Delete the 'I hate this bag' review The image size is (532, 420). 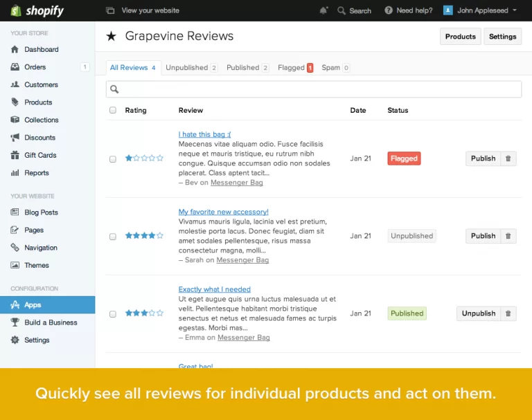(508, 158)
